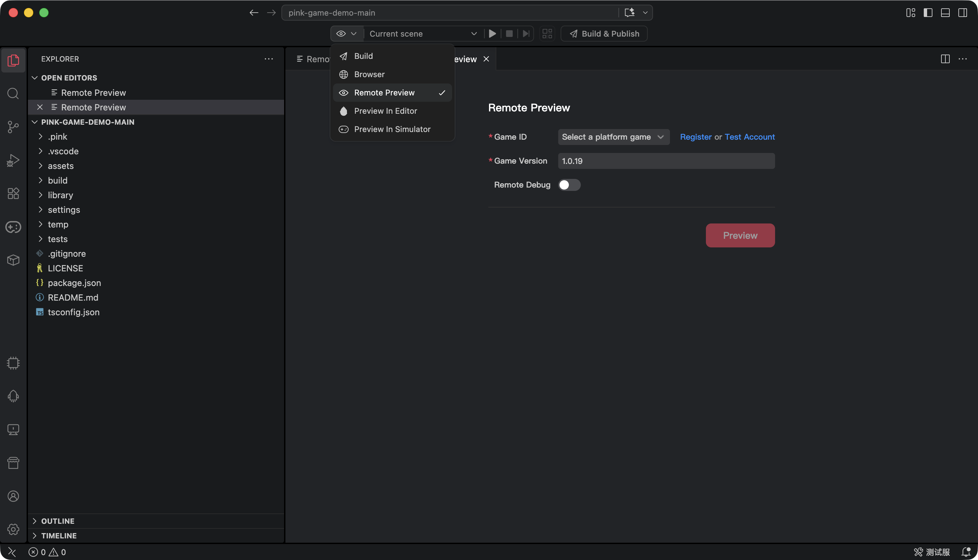Open package.json in the explorer
The width and height of the screenshot is (978, 560).
[74, 283]
